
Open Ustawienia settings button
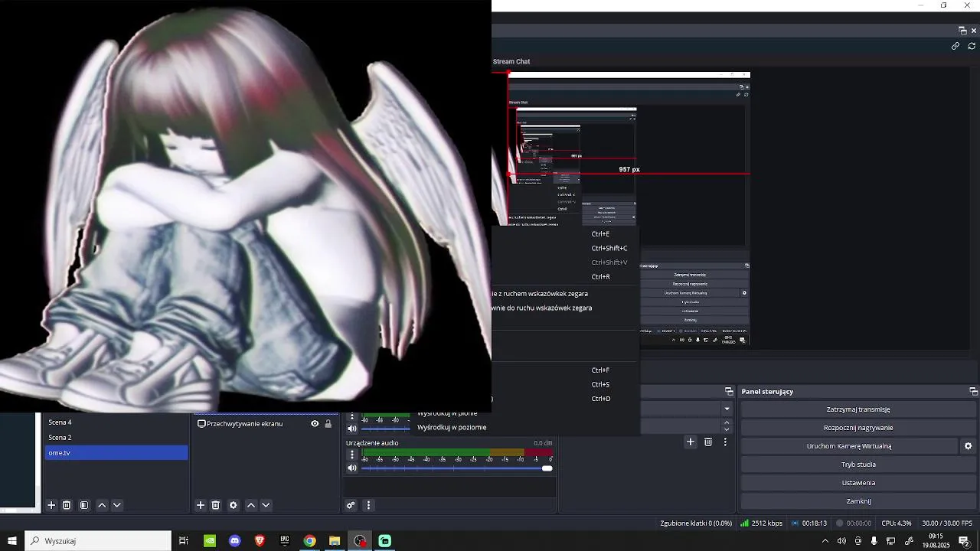click(858, 483)
